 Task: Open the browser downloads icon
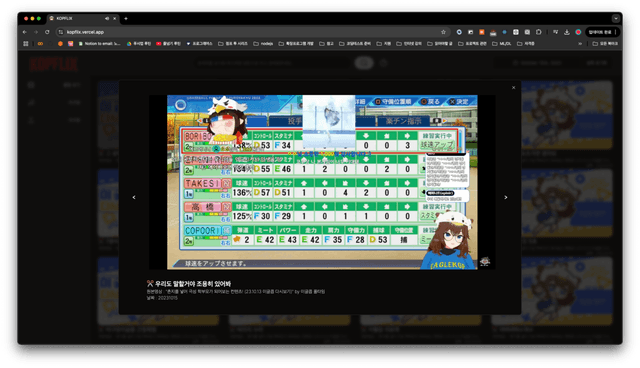pyautogui.click(x=567, y=32)
